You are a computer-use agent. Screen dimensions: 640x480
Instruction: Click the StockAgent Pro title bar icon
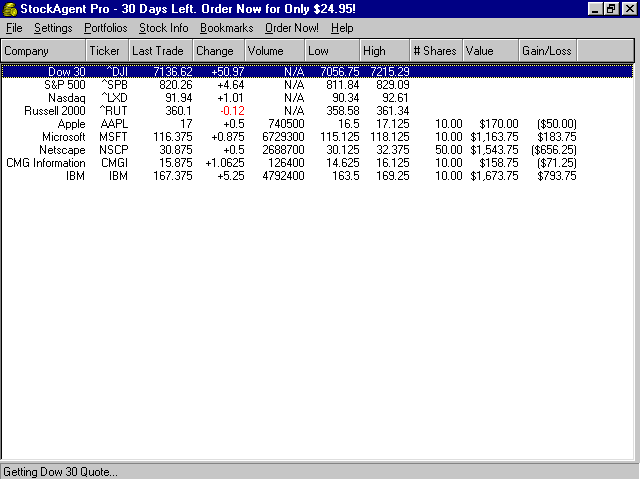tap(10, 8)
